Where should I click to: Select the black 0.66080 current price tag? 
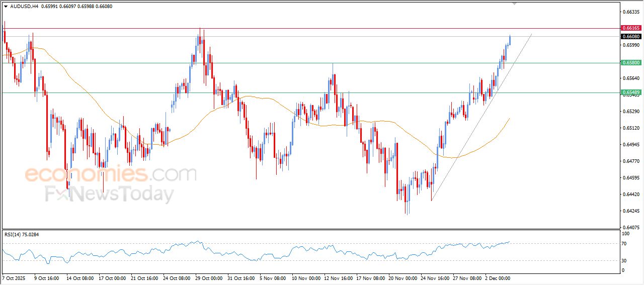pyautogui.click(x=631, y=36)
